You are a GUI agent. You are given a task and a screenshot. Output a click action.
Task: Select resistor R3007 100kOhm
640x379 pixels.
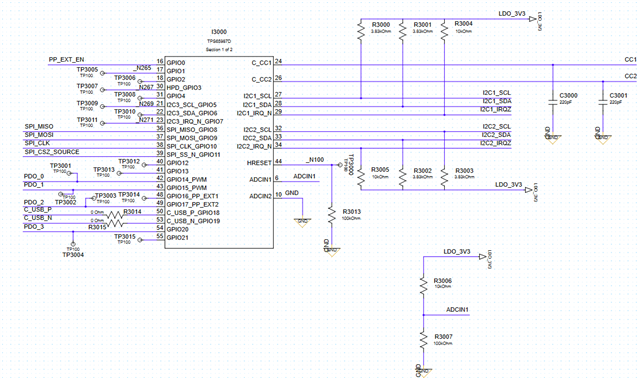point(424,340)
